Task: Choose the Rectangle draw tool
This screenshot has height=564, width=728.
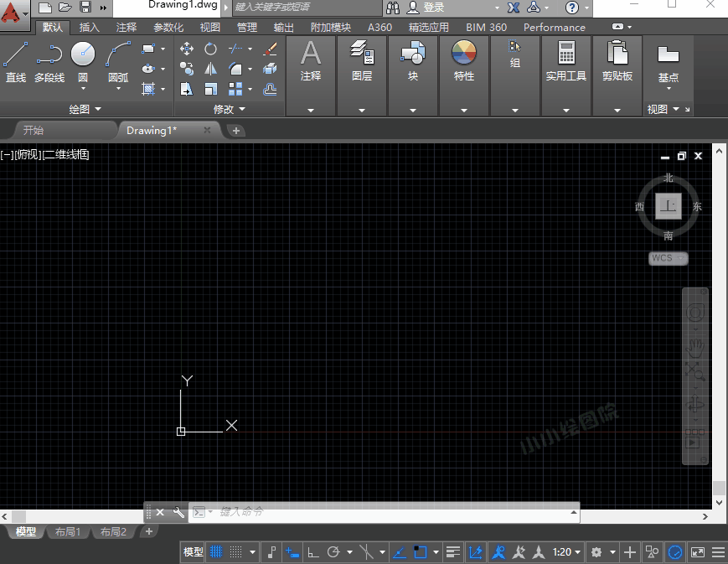Action: (x=148, y=49)
